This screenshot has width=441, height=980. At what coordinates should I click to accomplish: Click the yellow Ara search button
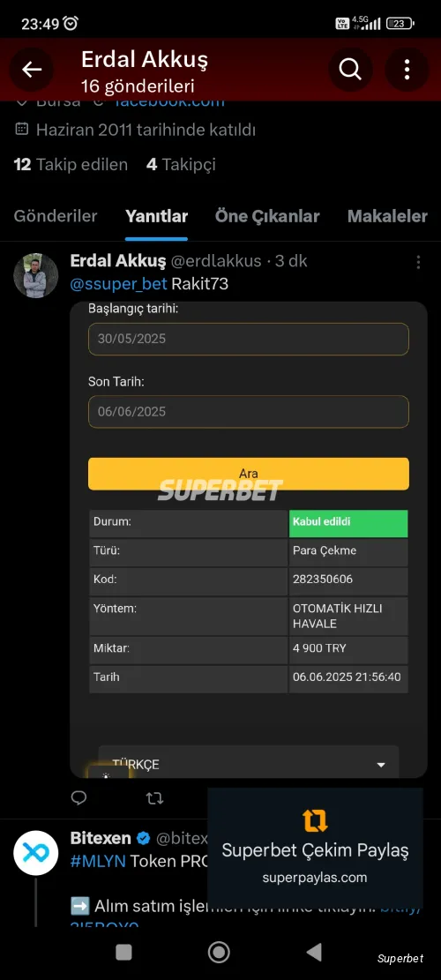[249, 474]
